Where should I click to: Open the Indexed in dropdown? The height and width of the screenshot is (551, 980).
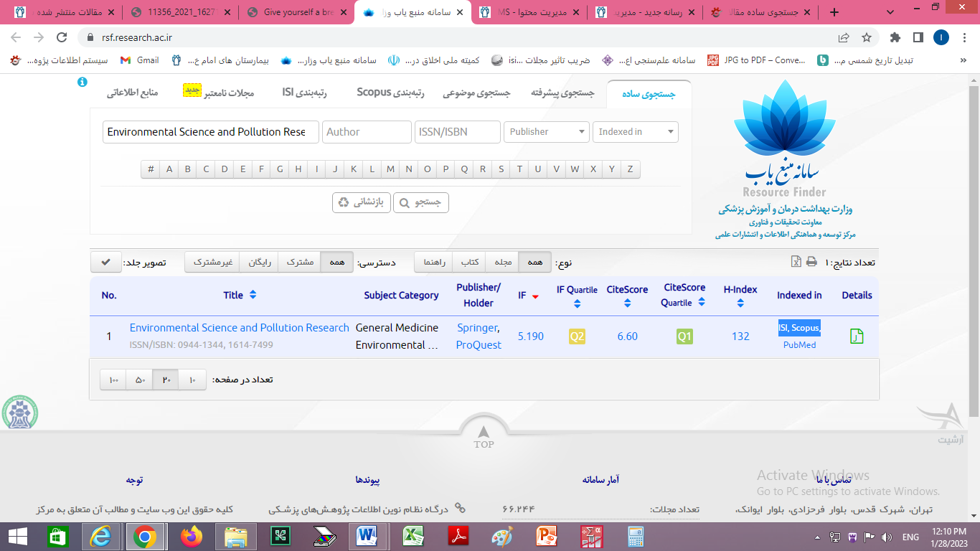tap(635, 132)
